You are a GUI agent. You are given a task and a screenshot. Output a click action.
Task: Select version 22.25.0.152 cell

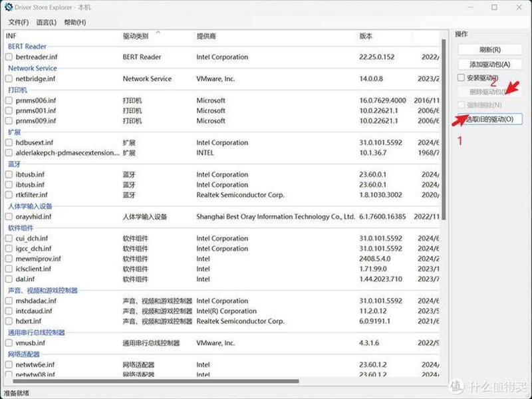[377, 57]
